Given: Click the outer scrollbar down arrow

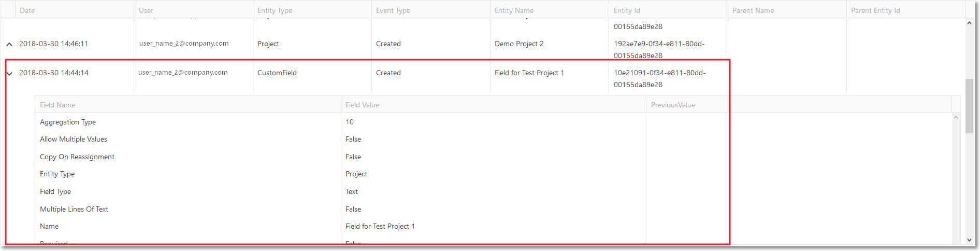Looking at the screenshot, I should click(x=969, y=240).
